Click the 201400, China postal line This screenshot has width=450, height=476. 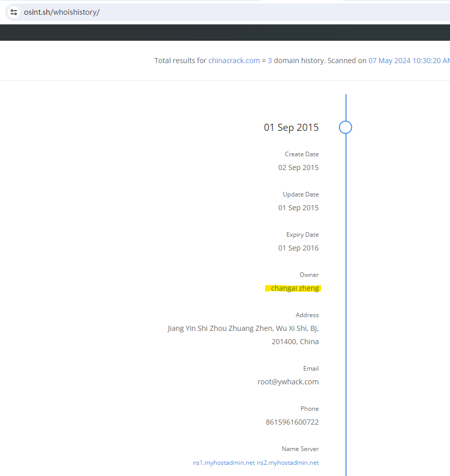pos(295,342)
